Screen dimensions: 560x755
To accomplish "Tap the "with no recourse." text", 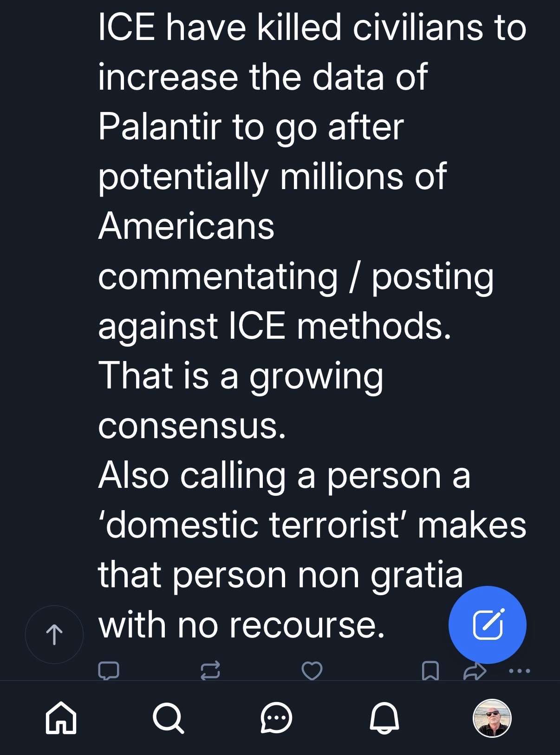I will point(241,624).
